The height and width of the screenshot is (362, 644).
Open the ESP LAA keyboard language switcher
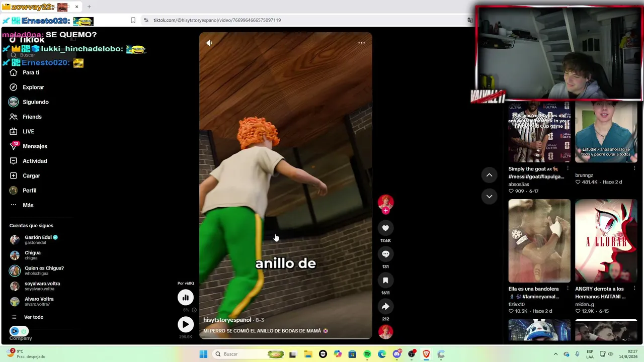(590, 354)
